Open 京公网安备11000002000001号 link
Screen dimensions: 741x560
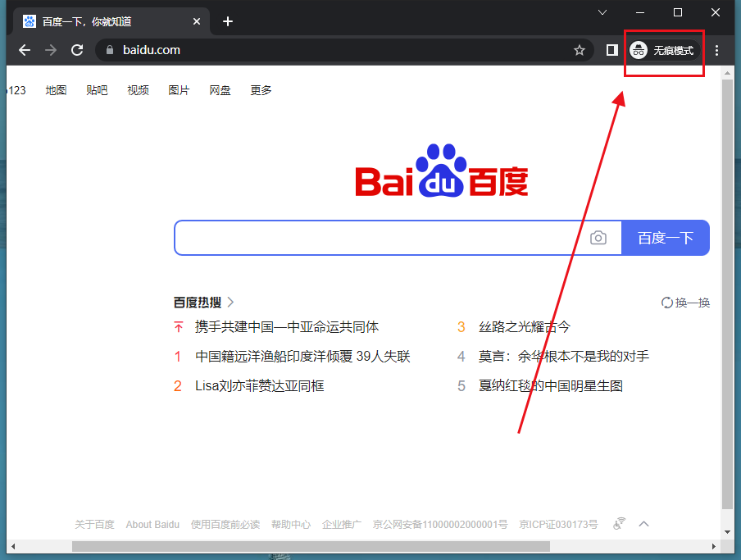tap(440, 525)
